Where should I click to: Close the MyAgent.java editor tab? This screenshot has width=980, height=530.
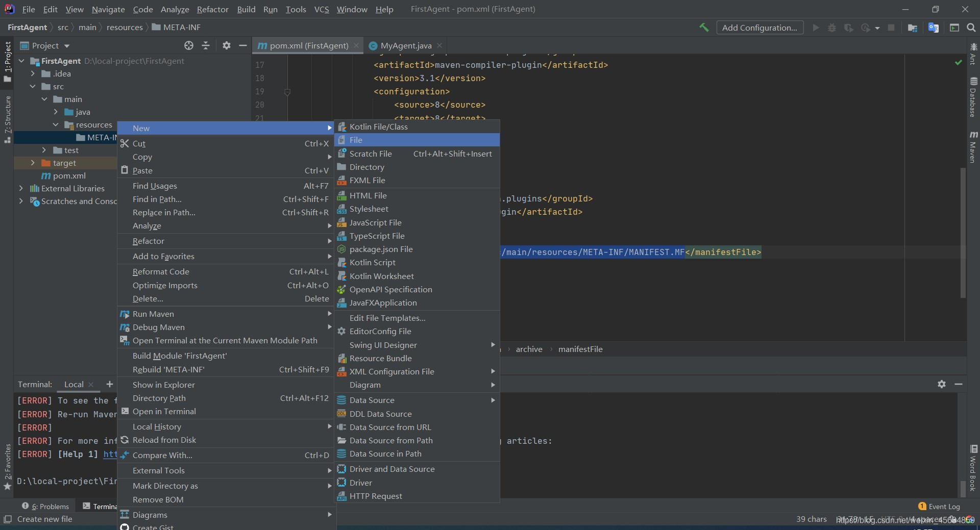pyautogui.click(x=439, y=45)
